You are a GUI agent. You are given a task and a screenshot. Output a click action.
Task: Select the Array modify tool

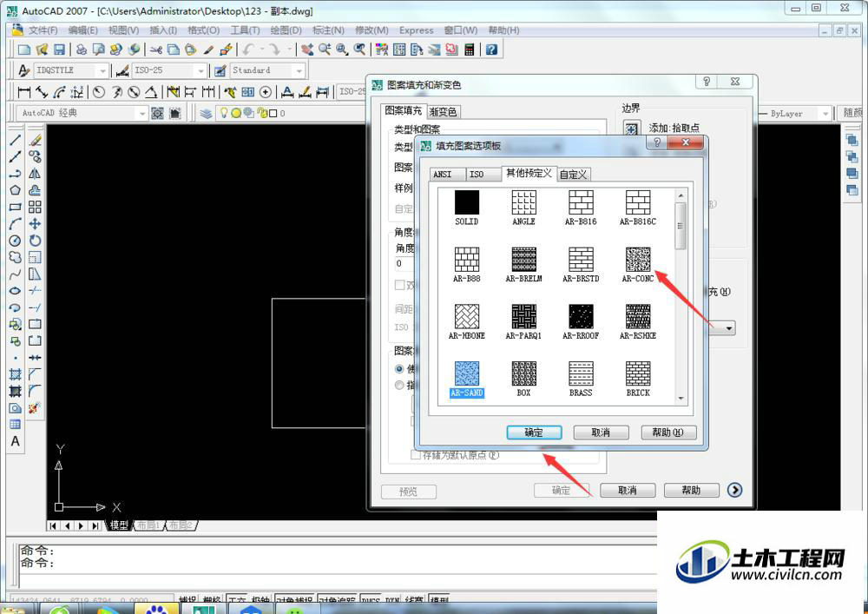35,207
